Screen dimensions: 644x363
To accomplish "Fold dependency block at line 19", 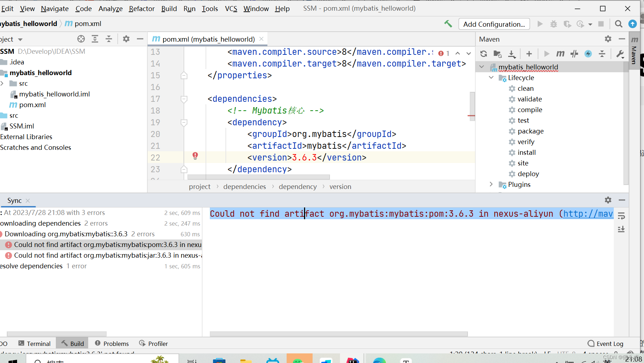I will 184,122.
